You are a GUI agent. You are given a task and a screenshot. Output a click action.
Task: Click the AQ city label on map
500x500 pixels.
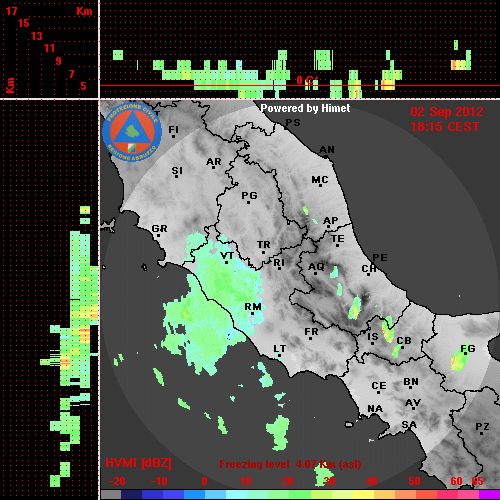point(316,267)
